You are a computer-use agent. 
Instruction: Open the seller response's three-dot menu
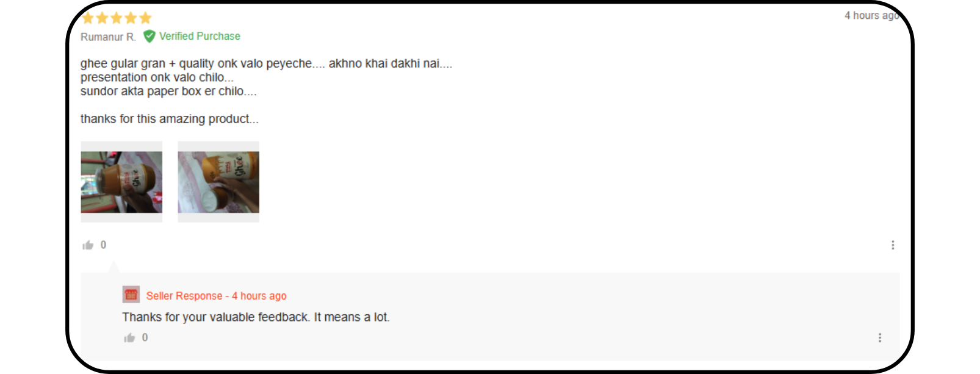point(880,338)
